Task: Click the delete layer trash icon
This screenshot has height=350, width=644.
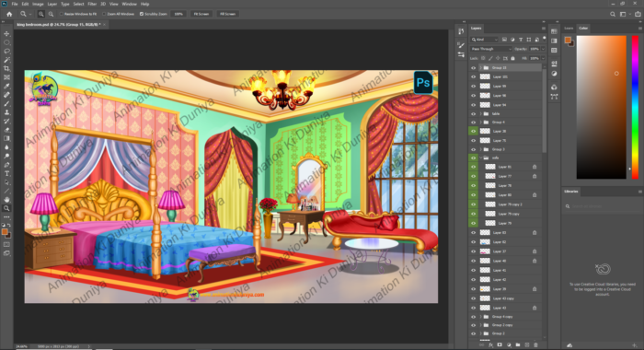Action: tap(535, 344)
